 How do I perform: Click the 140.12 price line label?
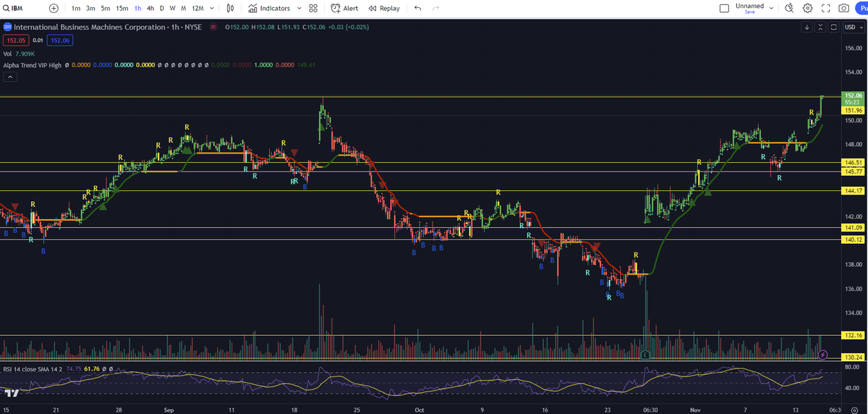854,240
